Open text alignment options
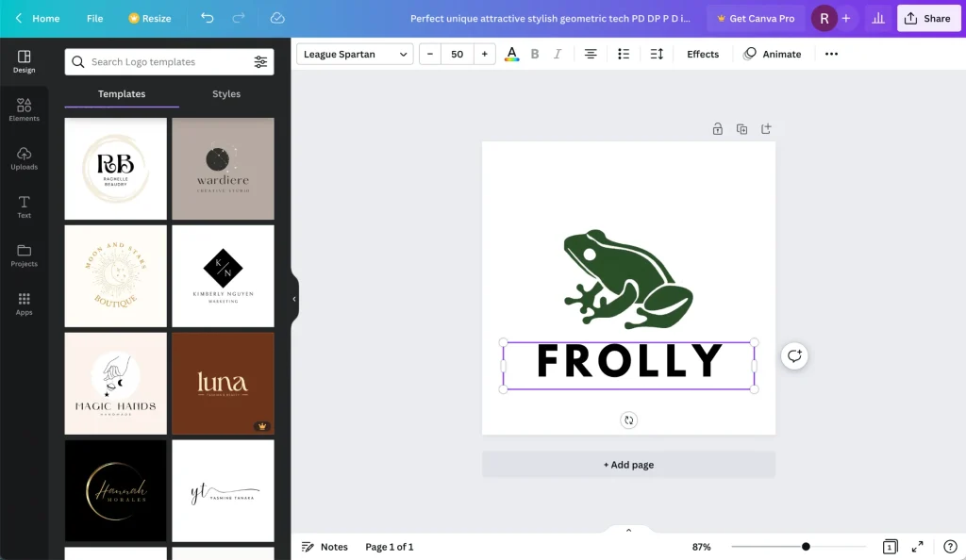966x560 pixels. (x=591, y=54)
